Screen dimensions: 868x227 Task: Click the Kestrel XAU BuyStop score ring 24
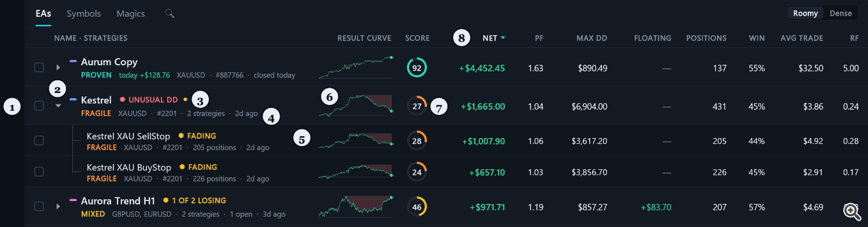click(415, 172)
